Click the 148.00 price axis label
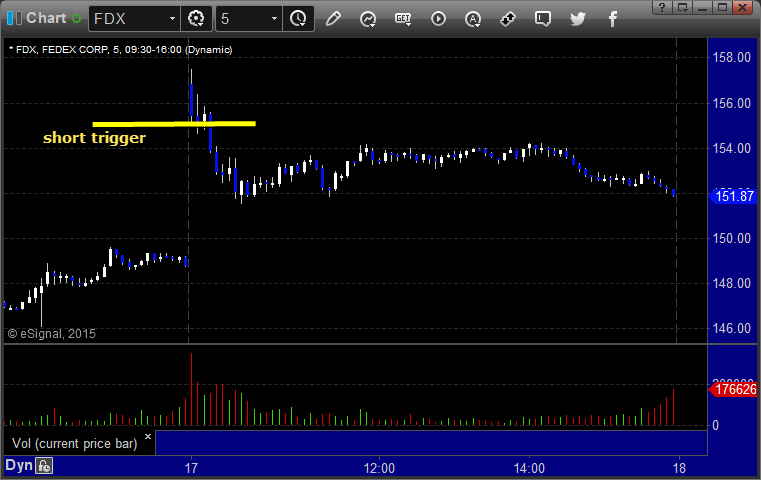The height and width of the screenshot is (480, 761). click(731, 283)
